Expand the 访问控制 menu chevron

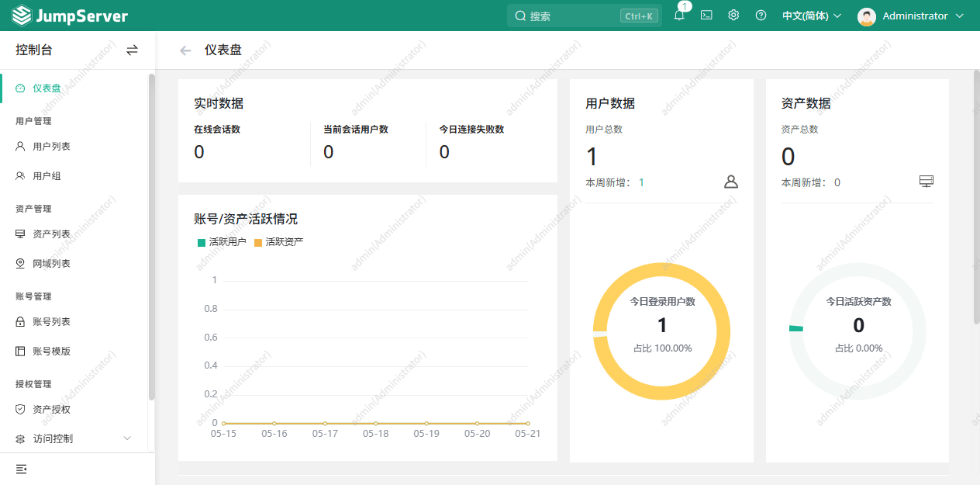pyautogui.click(x=128, y=438)
